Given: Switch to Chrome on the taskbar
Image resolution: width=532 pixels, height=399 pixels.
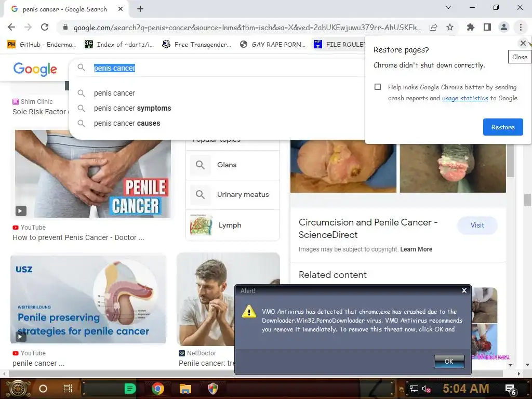Looking at the screenshot, I should pyautogui.click(x=158, y=389).
